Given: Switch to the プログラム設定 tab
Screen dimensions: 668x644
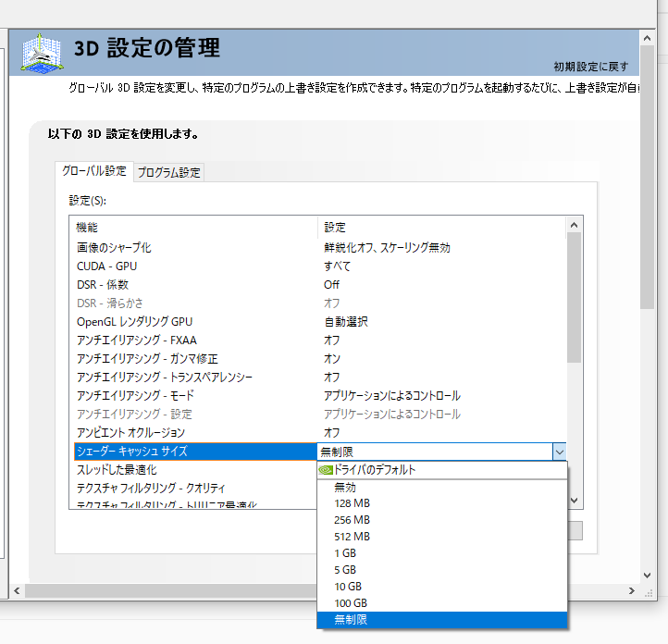Looking at the screenshot, I should click(x=168, y=172).
